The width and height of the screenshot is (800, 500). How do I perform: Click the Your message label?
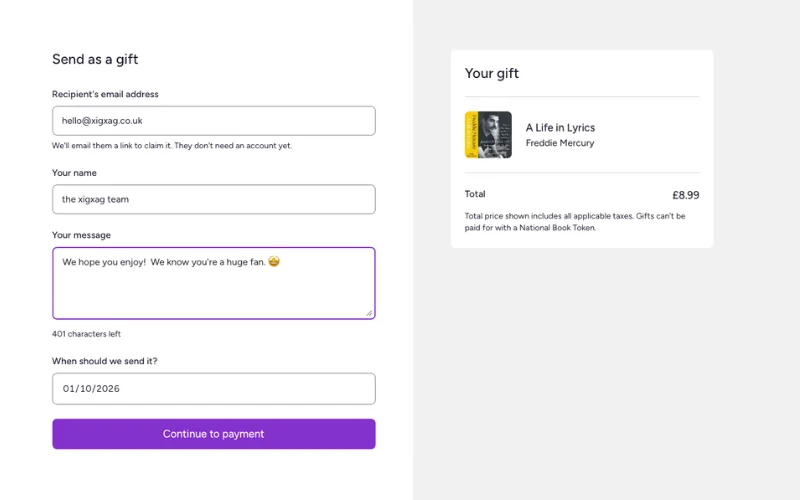tap(81, 235)
